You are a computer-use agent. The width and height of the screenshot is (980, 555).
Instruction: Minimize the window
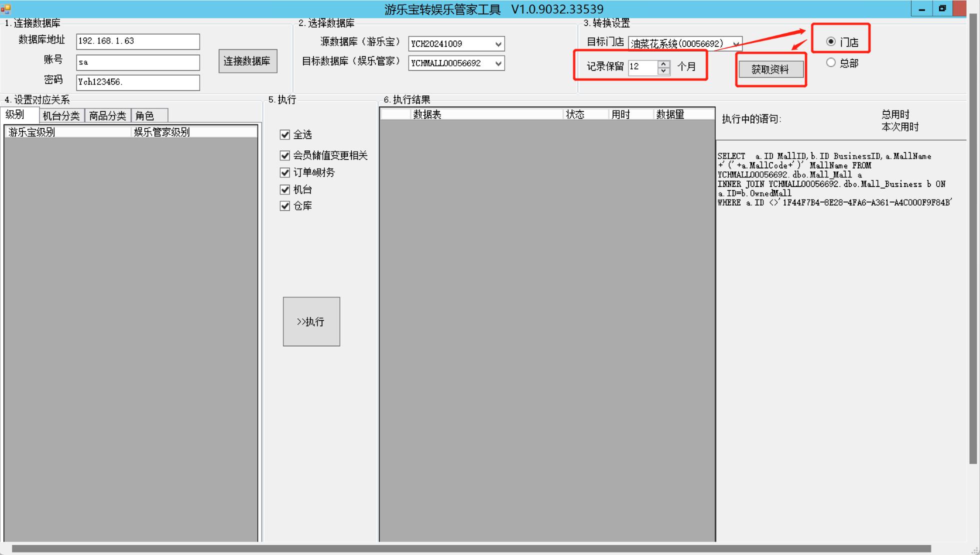click(921, 8)
